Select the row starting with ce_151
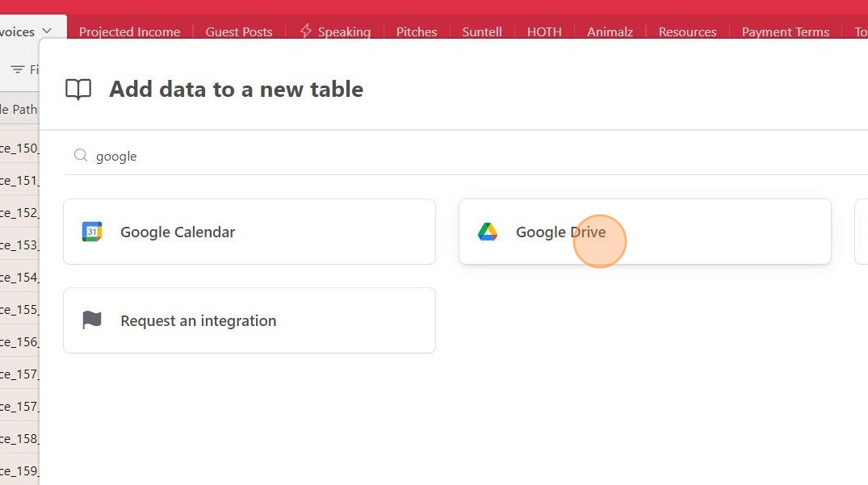 point(19,180)
